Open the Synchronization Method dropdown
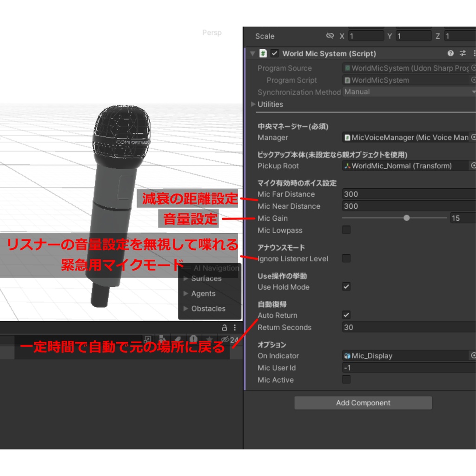Viewport: 476px width, 476px height. (x=409, y=92)
